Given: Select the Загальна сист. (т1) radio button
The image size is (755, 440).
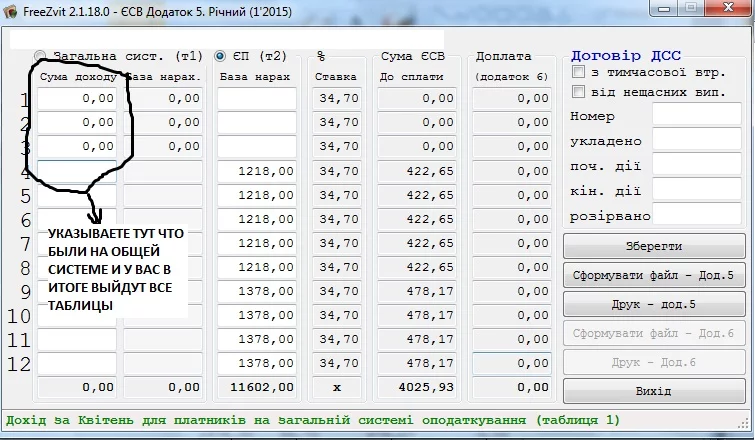Looking at the screenshot, I should coord(40,56).
